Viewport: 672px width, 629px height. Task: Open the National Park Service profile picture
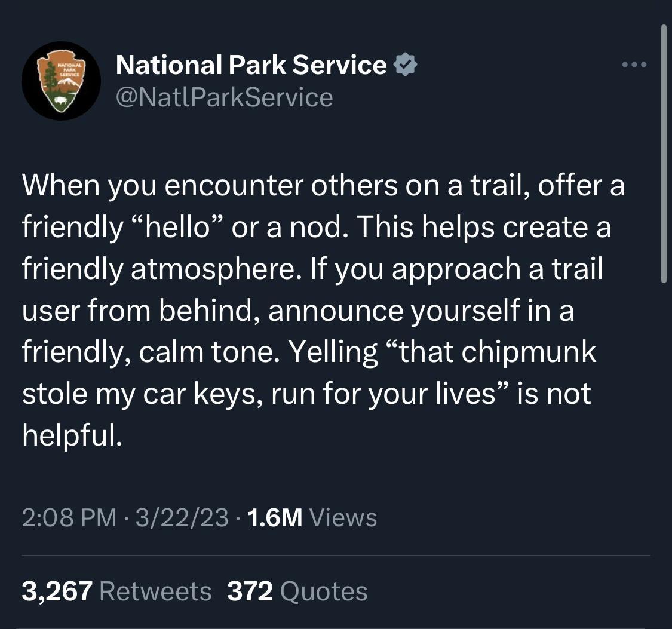pyautogui.click(x=61, y=81)
